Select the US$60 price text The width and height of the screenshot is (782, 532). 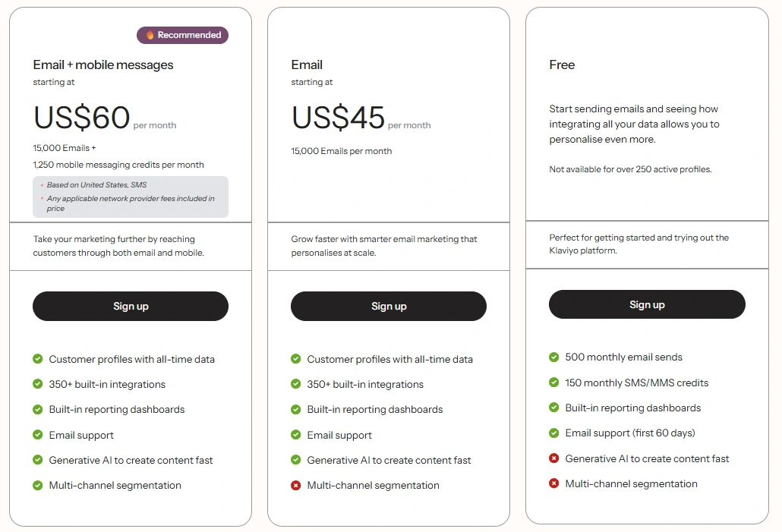[80, 118]
